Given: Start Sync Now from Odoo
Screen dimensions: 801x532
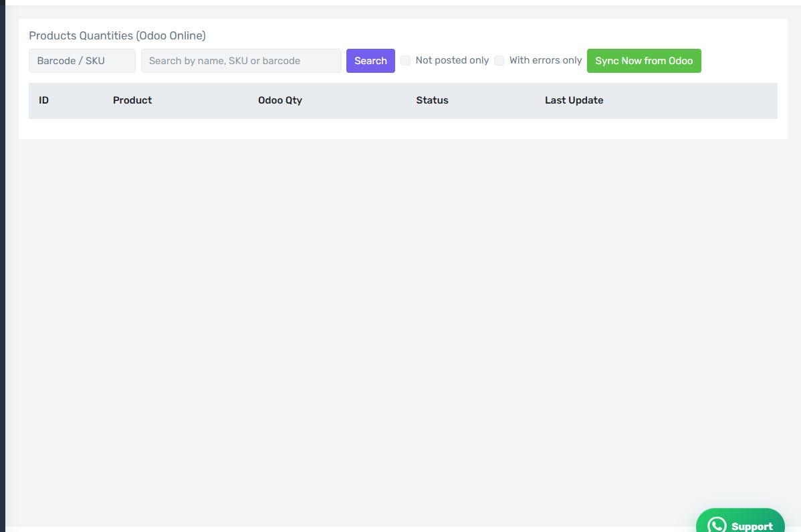Looking at the screenshot, I should coord(644,61).
